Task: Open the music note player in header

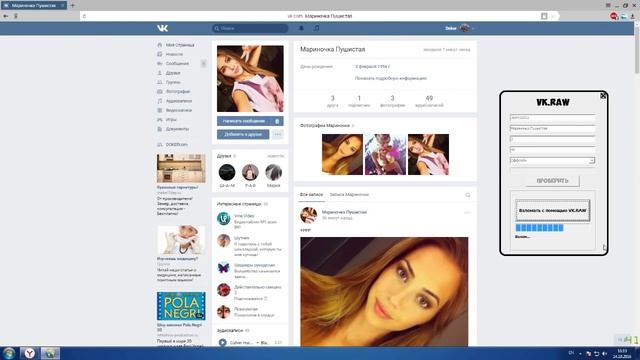Action: coord(317,28)
